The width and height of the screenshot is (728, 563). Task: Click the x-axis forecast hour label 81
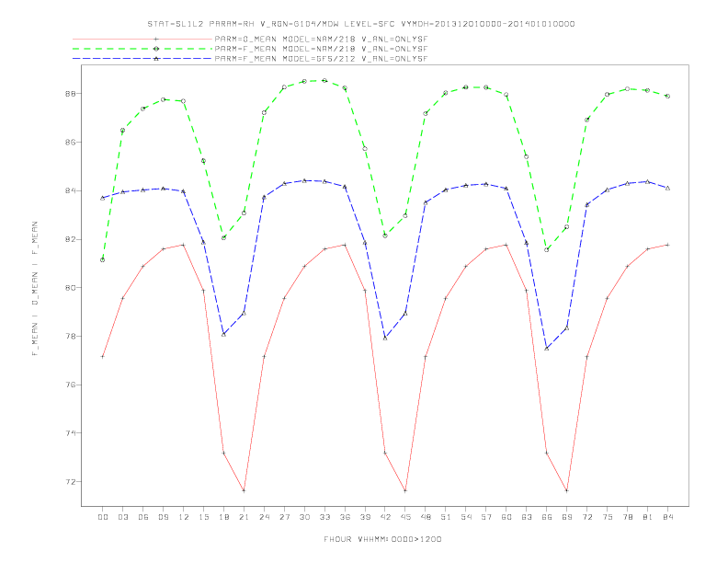tap(648, 517)
